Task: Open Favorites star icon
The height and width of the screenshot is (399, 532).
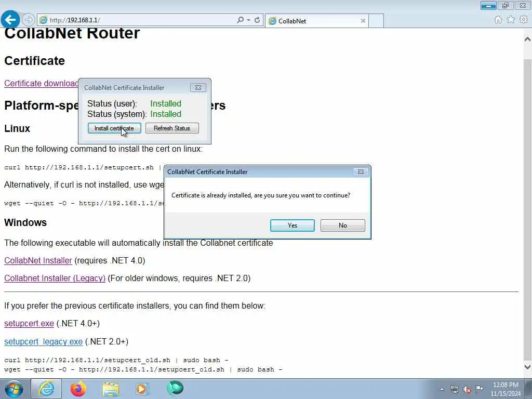Action: [511, 20]
